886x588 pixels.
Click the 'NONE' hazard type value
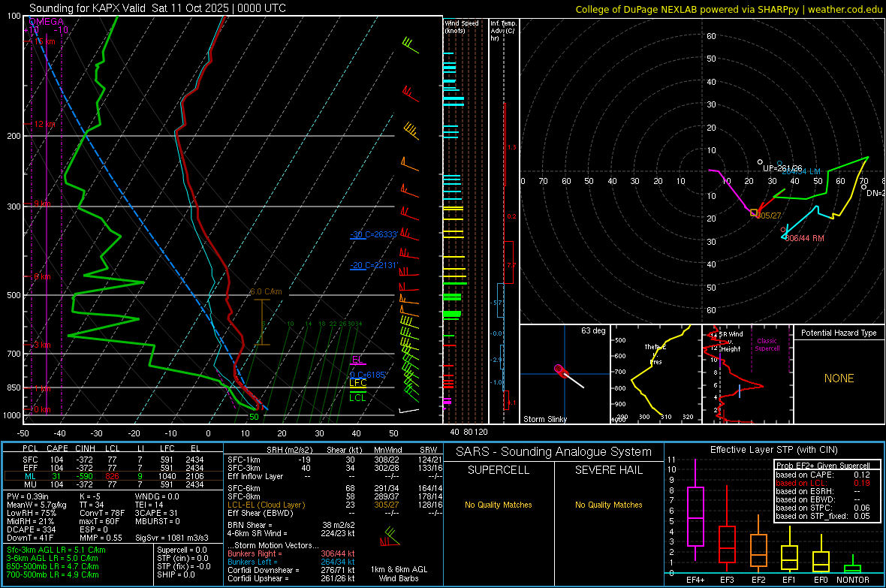[839, 378]
